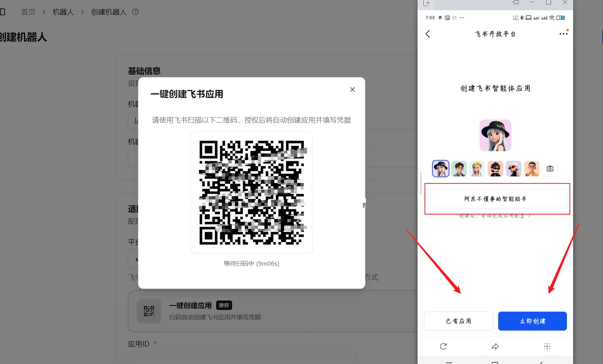The width and height of the screenshot is (603, 364).
Task: Go to 机器人 in the breadcrumb
Action: pyautogui.click(x=63, y=12)
